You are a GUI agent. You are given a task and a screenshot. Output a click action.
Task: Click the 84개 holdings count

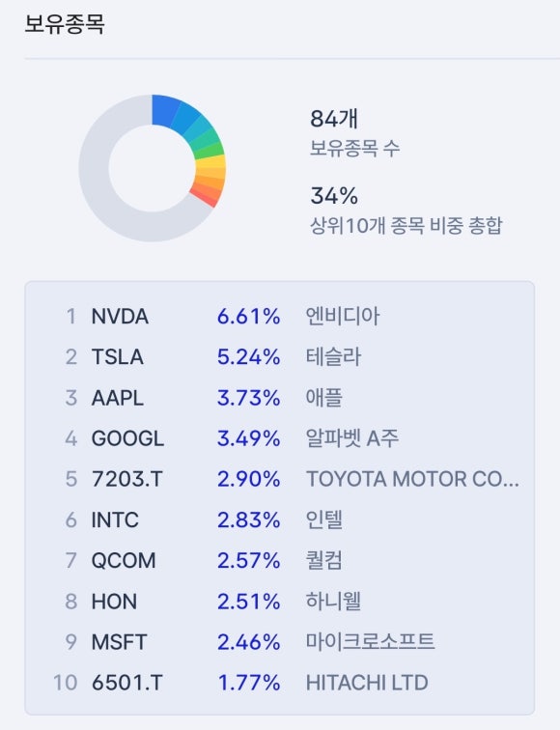(x=334, y=119)
